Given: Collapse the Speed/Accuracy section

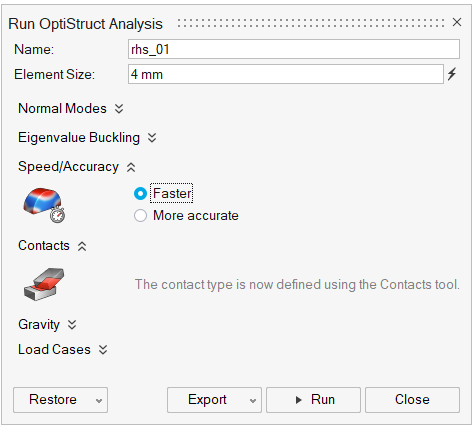Looking at the screenshot, I should (131, 167).
